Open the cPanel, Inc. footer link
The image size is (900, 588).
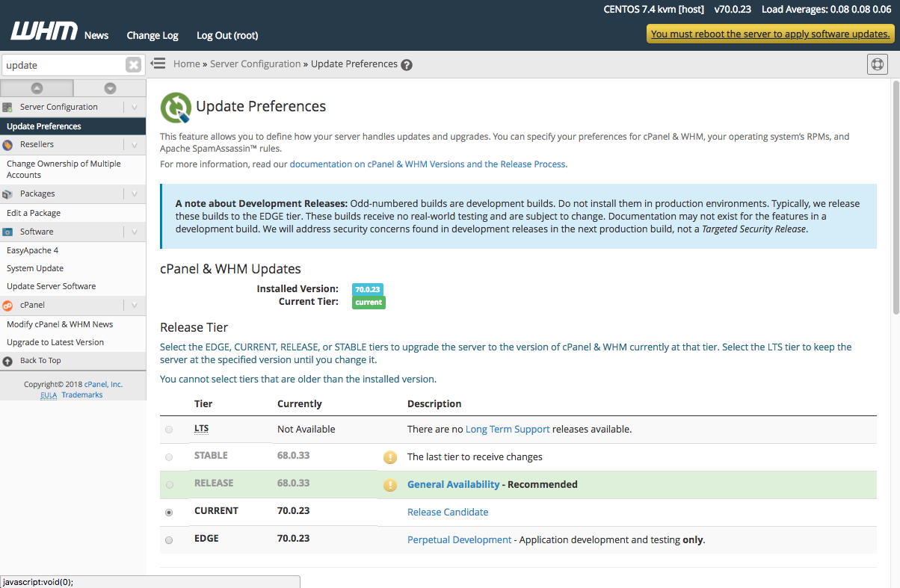[x=103, y=384]
